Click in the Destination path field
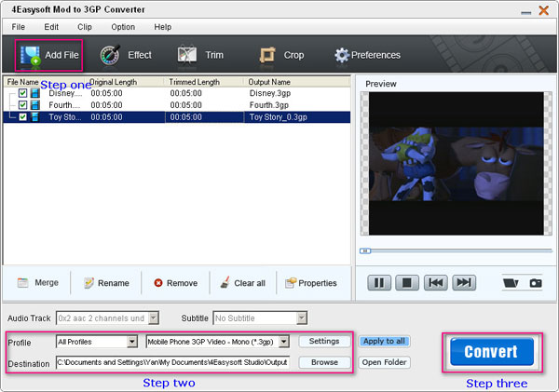 [x=172, y=362]
